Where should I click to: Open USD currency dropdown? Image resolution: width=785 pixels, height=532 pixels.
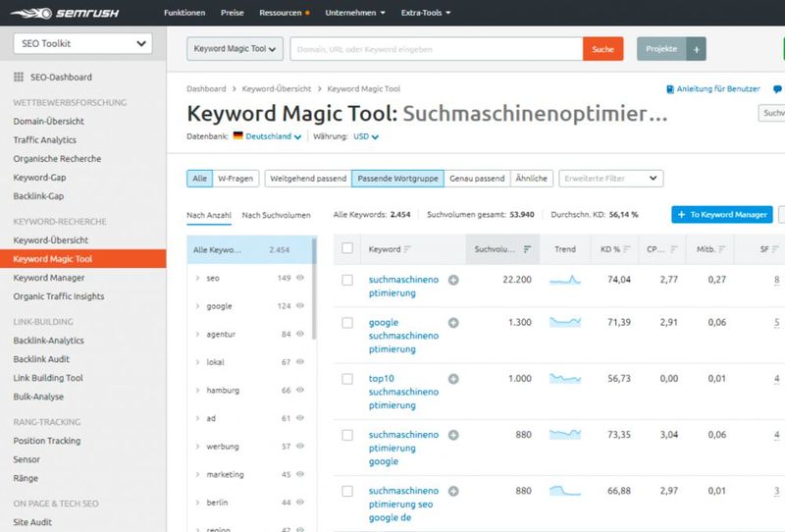click(366, 136)
